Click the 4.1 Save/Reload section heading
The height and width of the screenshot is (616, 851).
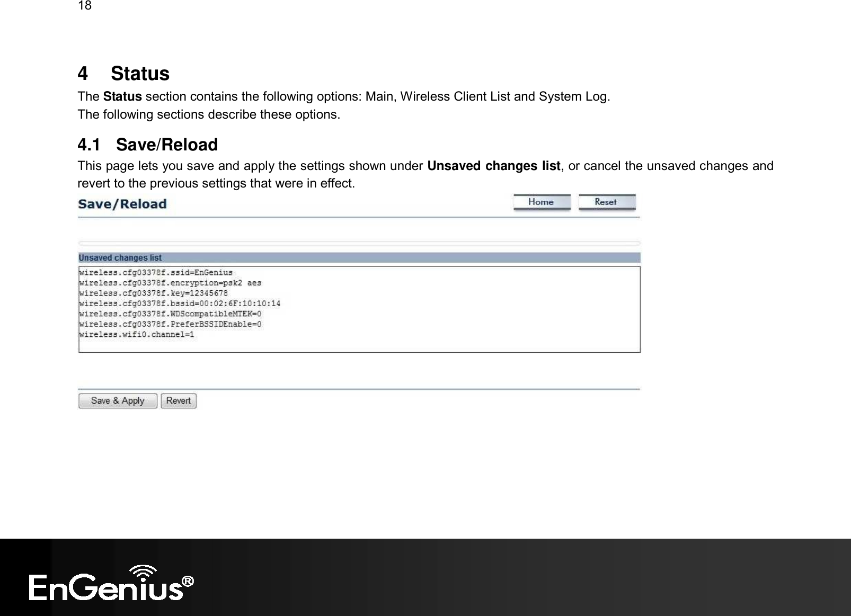[x=148, y=145]
